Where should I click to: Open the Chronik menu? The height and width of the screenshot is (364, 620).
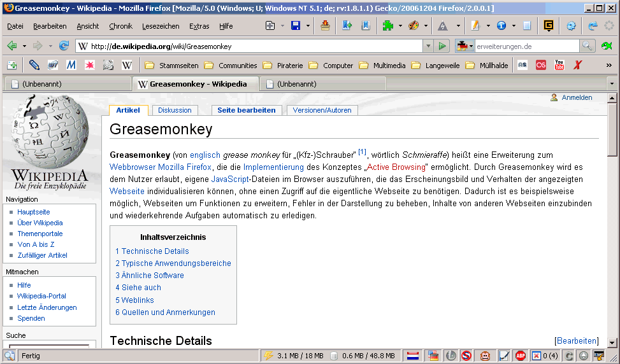coord(120,26)
